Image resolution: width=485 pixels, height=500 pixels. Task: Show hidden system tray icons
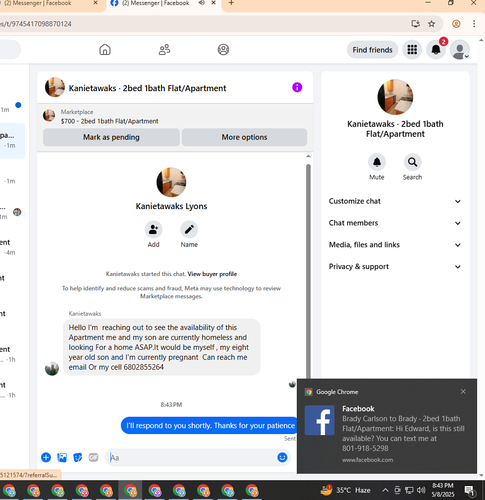click(x=385, y=490)
